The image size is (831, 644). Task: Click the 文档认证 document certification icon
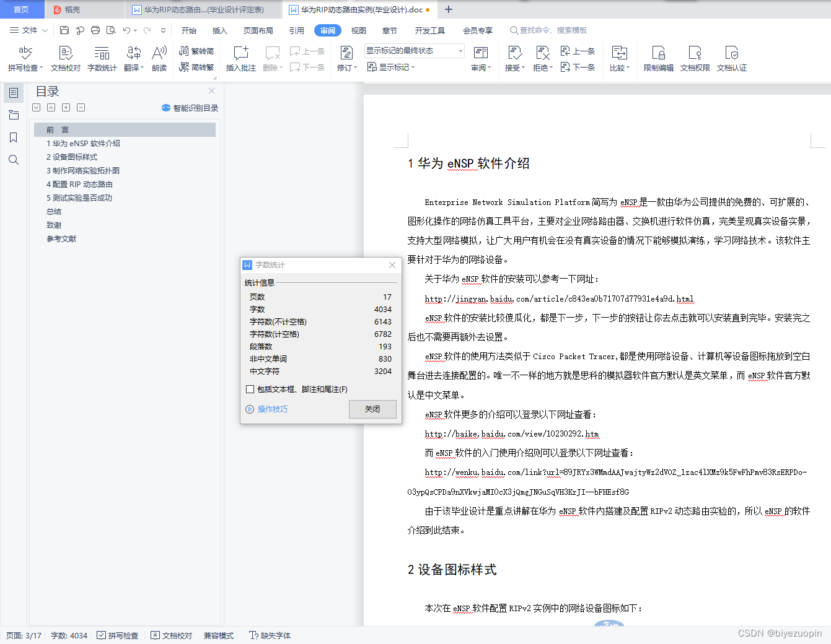pos(732,59)
